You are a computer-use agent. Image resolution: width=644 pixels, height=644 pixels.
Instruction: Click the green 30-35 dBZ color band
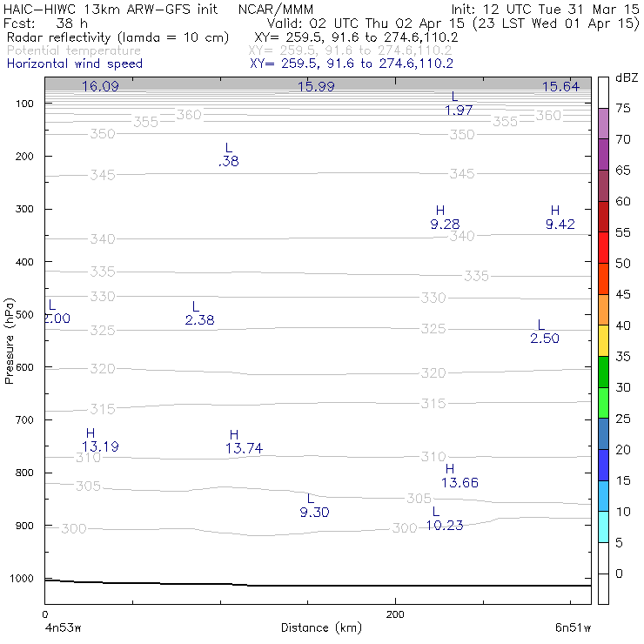click(603, 372)
